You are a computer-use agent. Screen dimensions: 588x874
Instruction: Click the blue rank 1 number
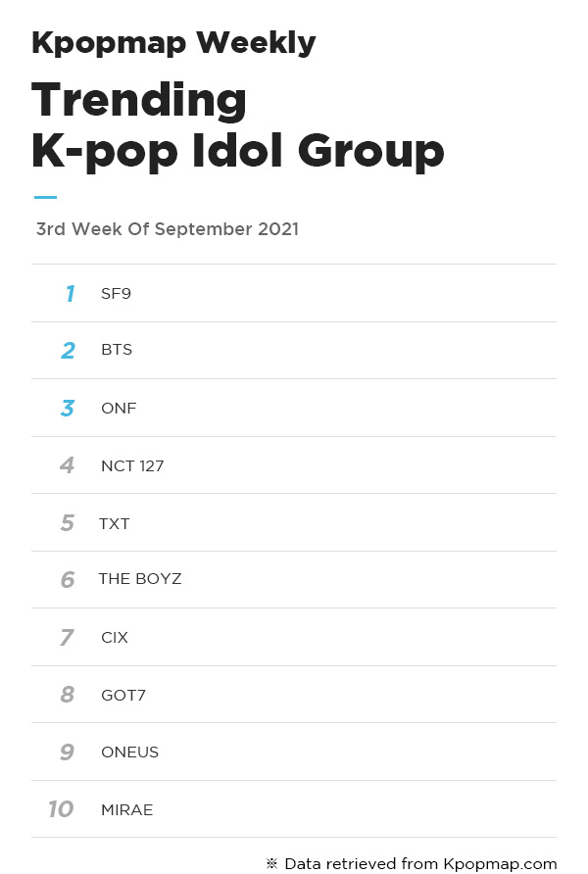point(70,294)
